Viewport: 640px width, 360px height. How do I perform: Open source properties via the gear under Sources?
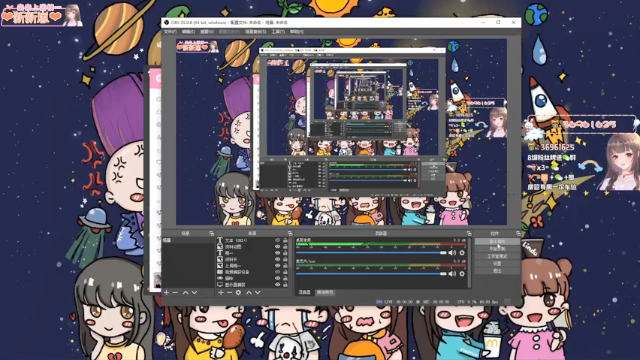pyautogui.click(x=239, y=293)
